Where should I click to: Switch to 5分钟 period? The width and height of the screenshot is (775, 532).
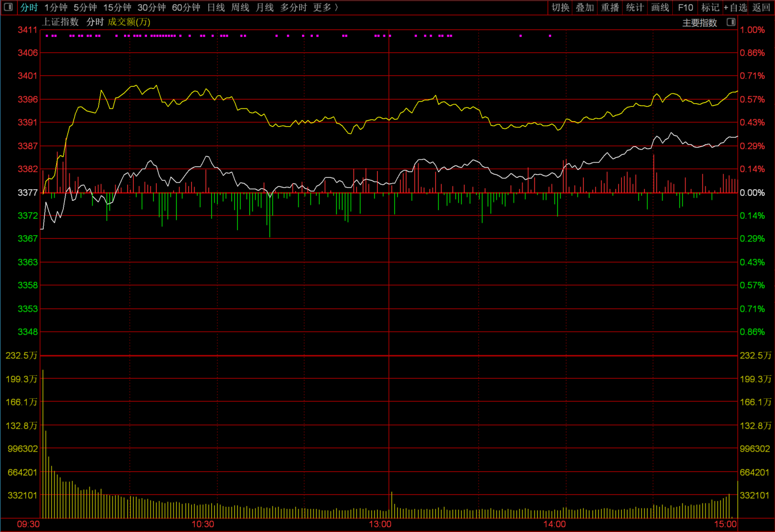click(85, 7)
